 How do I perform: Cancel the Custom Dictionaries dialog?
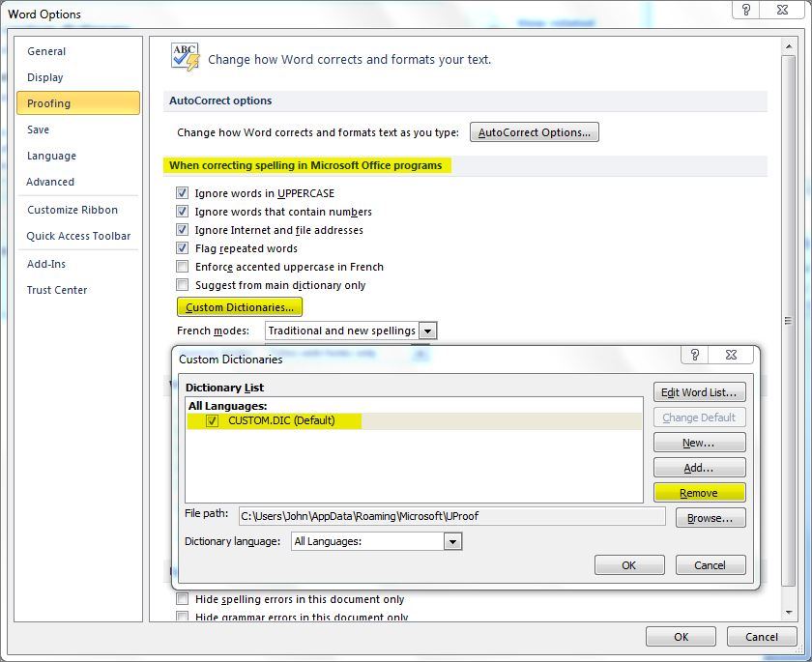click(710, 565)
